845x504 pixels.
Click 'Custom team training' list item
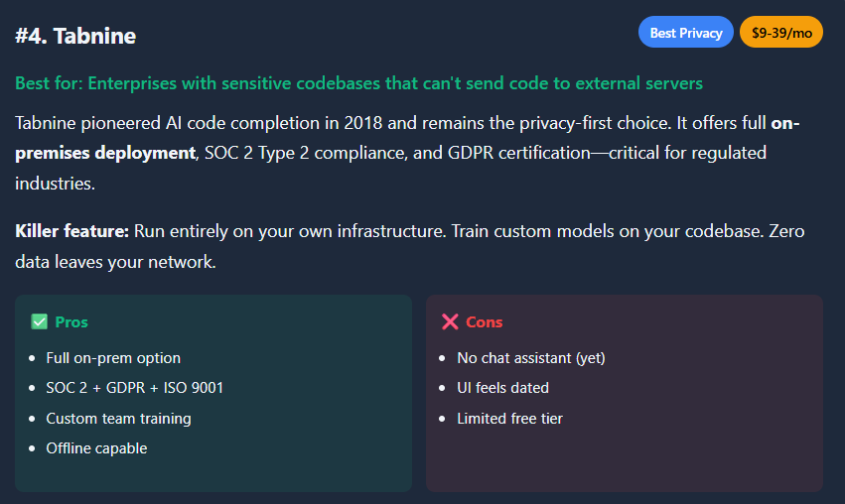coord(118,418)
